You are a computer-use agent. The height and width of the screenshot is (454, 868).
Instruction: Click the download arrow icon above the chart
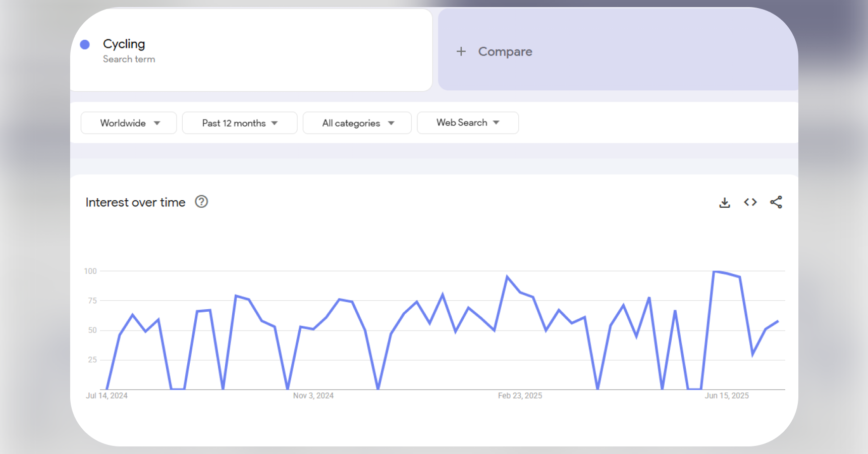click(x=725, y=202)
